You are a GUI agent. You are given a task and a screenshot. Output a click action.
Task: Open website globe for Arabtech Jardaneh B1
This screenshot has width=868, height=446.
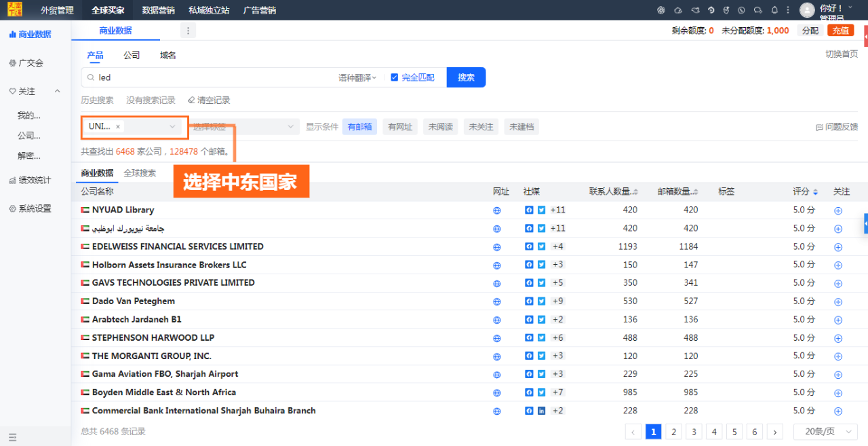(x=497, y=320)
